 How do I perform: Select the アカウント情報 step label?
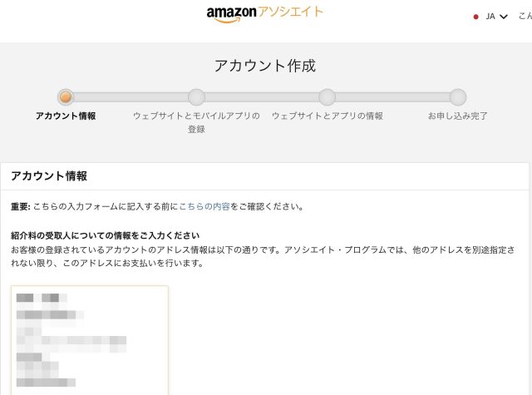coord(66,116)
